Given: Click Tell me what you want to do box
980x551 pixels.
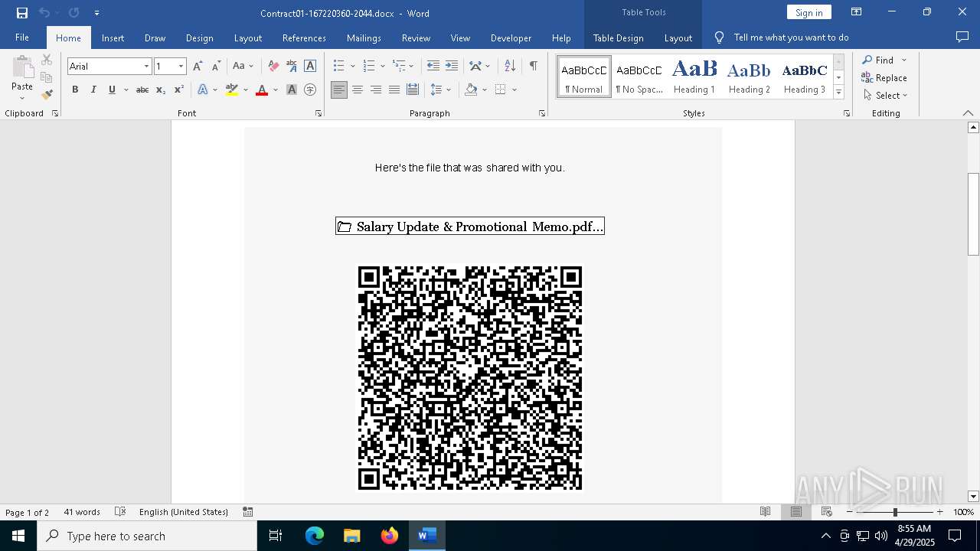Looking at the screenshot, I should click(791, 37).
